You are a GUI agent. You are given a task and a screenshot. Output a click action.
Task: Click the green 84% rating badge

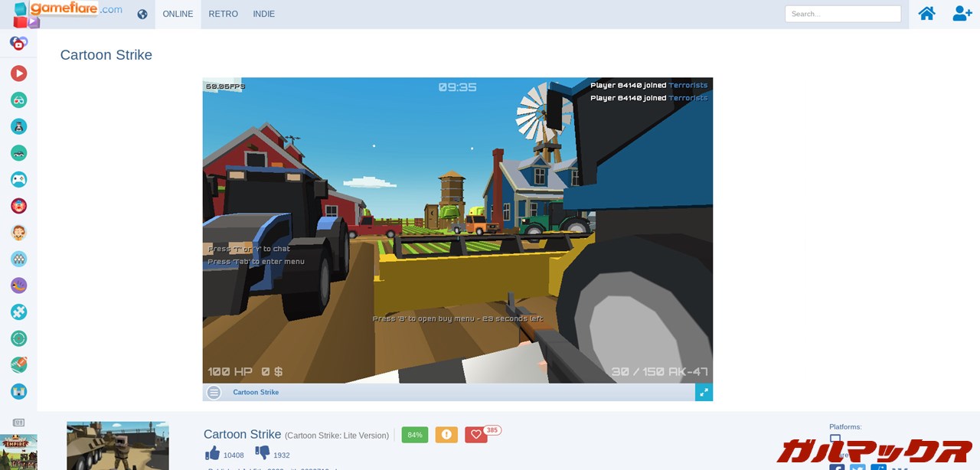[415, 435]
